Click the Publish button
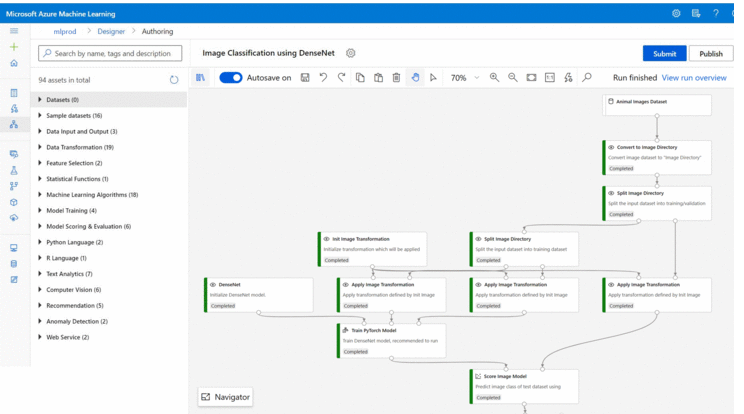This screenshot has width=744, height=414. (x=711, y=54)
